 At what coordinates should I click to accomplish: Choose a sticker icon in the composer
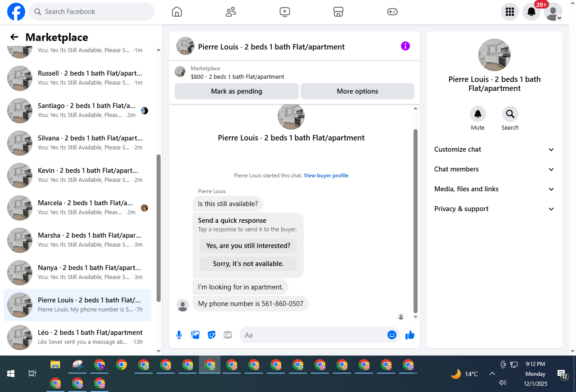pyautogui.click(x=211, y=335)
